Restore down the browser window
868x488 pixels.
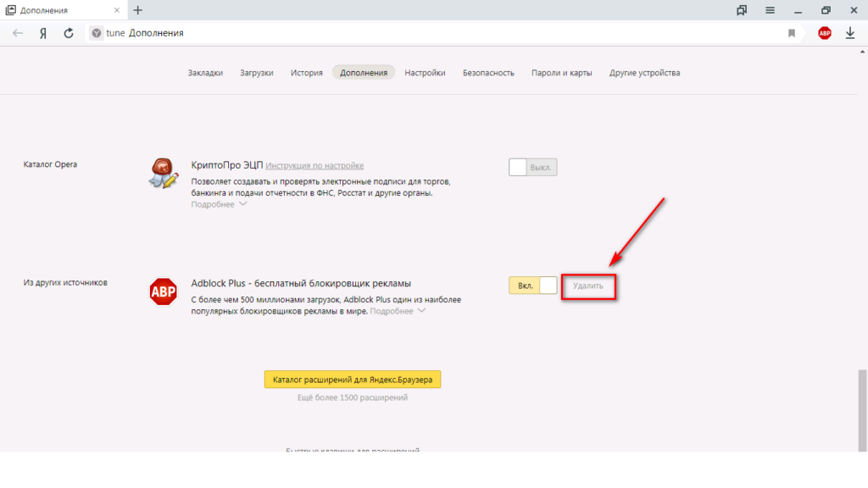click(x=826, y=10)
